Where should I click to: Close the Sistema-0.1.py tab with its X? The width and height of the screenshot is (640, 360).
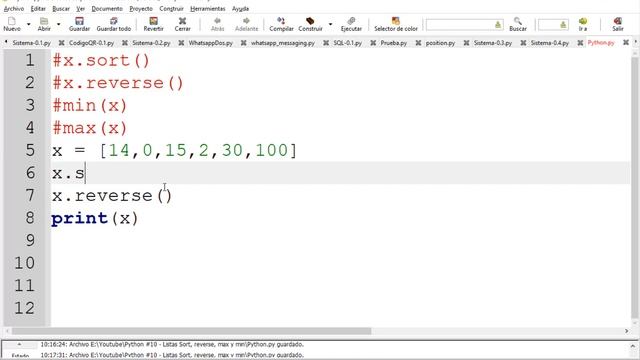tap(61, 43)
